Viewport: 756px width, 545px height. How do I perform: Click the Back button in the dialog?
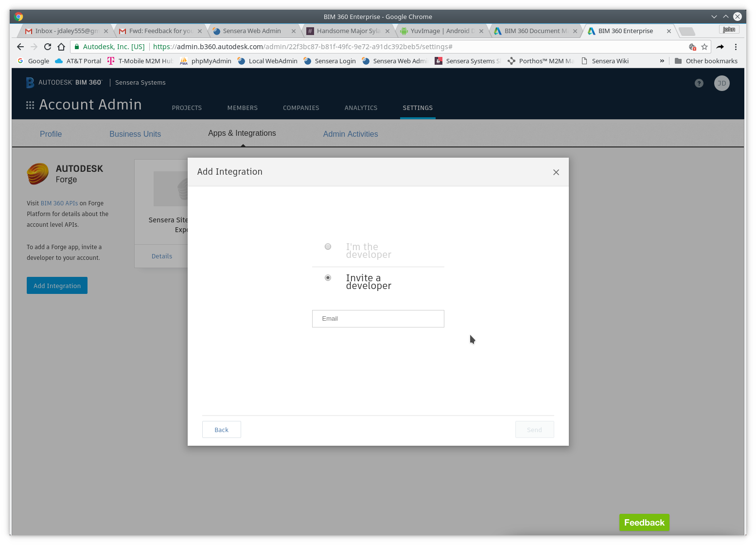coord(221,430)
